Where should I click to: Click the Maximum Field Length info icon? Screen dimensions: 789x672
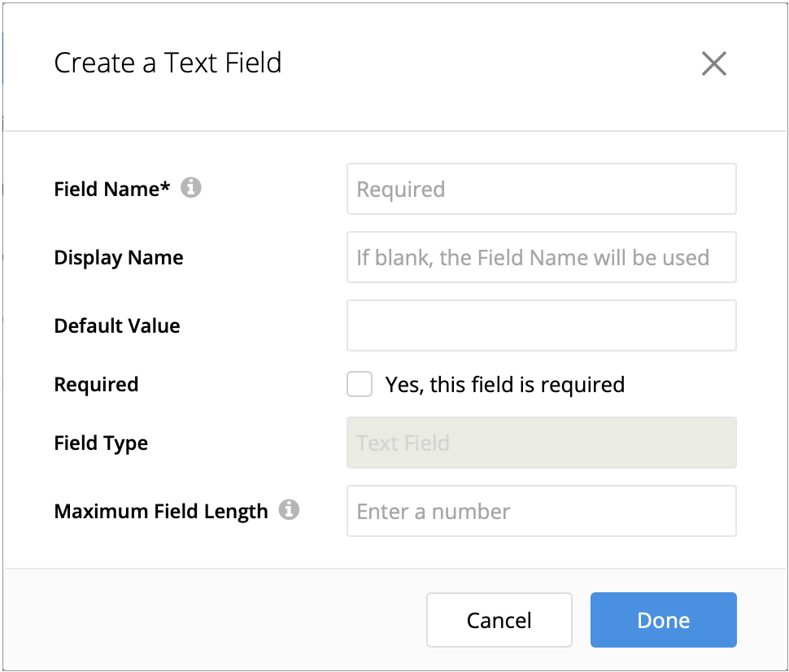click(289, 510)
